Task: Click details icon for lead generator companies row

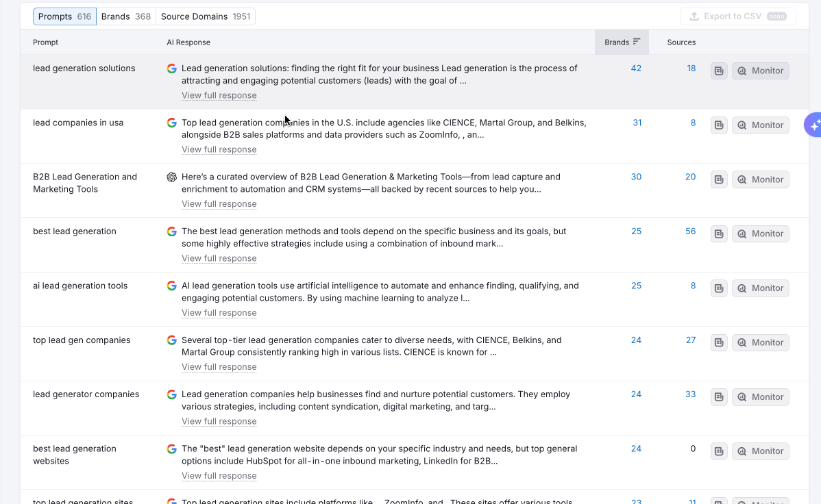Action: (719, 396)
